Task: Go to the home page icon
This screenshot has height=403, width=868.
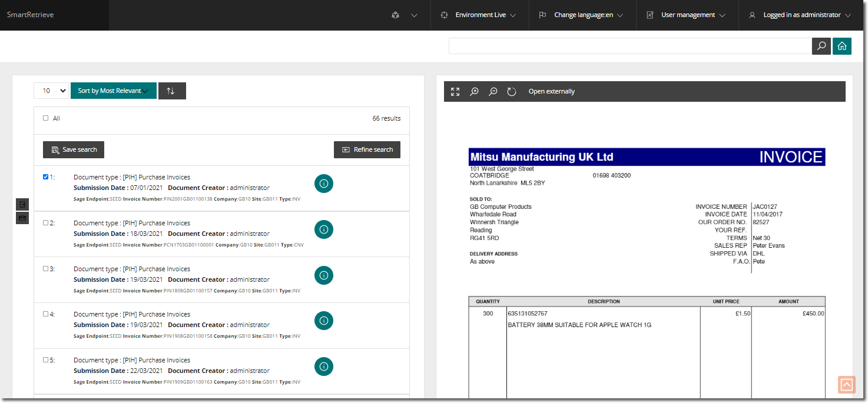Action: pyautogui.click(x=842, y=46)
